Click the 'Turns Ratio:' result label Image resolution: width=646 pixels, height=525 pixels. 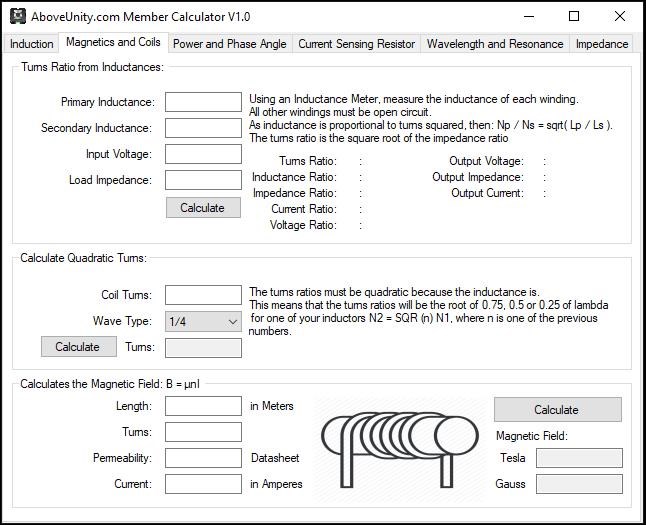pos(308,161)
